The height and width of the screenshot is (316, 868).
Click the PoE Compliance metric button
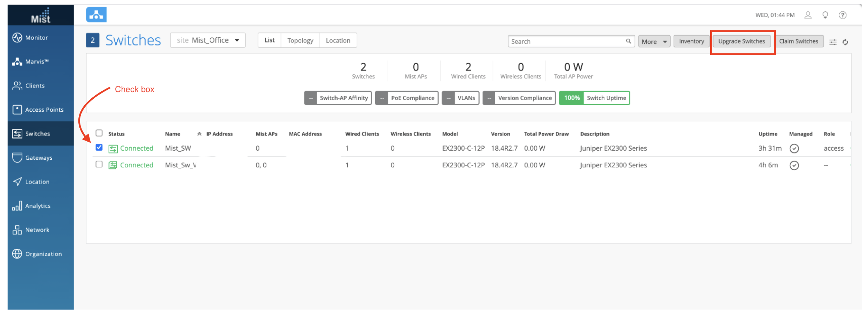[x=406, y=98]
